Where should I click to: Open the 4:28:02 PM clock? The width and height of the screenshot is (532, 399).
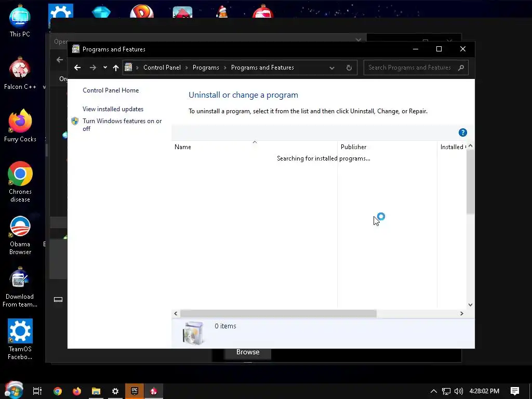pyautogui.click(x=484, y=391)
